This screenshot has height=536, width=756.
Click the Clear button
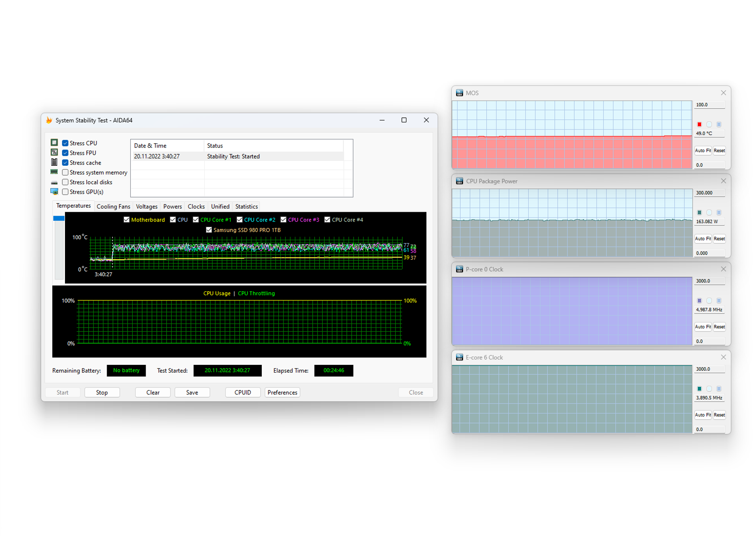pyautogui.click(x=153, y=392)
